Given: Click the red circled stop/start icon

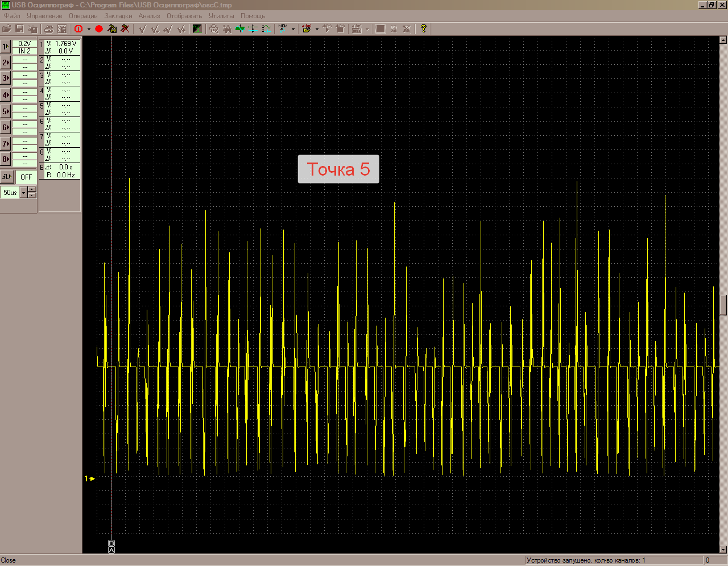Looking at the screenshot, I should click(78, 28).
